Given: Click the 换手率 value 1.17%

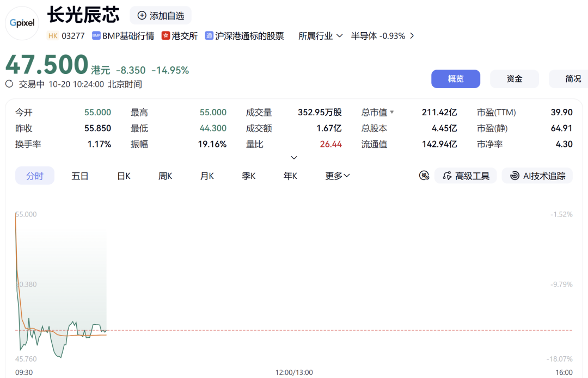Looking at the screenshot, I should pos(99,144).
